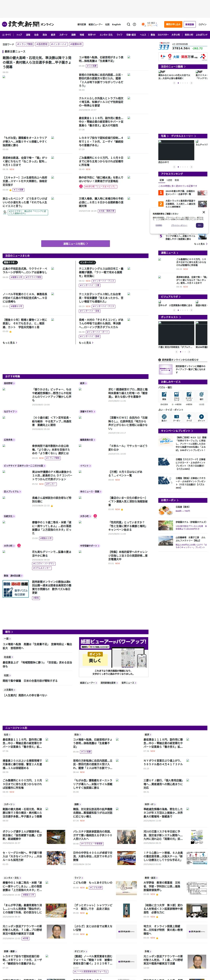This screenshot has width=210, height=980.
Task: Open the プライバシーポリシー link in popup
Action: click(x=179, y=225)
